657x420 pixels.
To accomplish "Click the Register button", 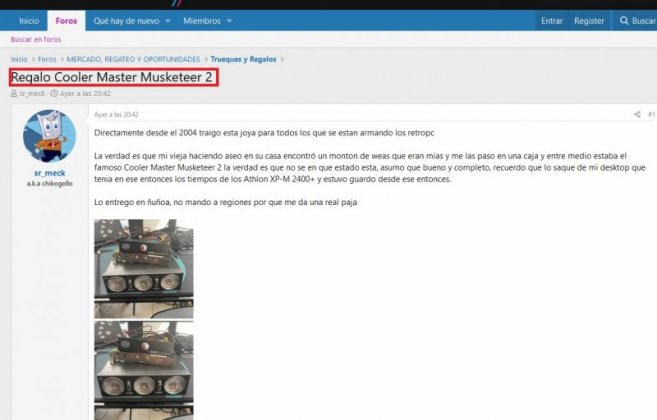I will 589,20.
